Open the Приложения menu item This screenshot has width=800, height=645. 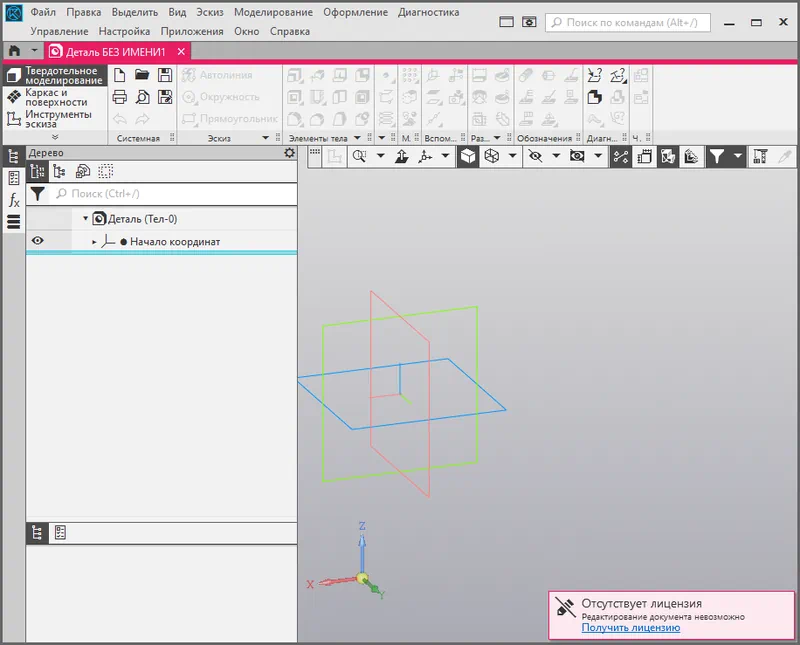pyautogui.click(x=192, y=31)
